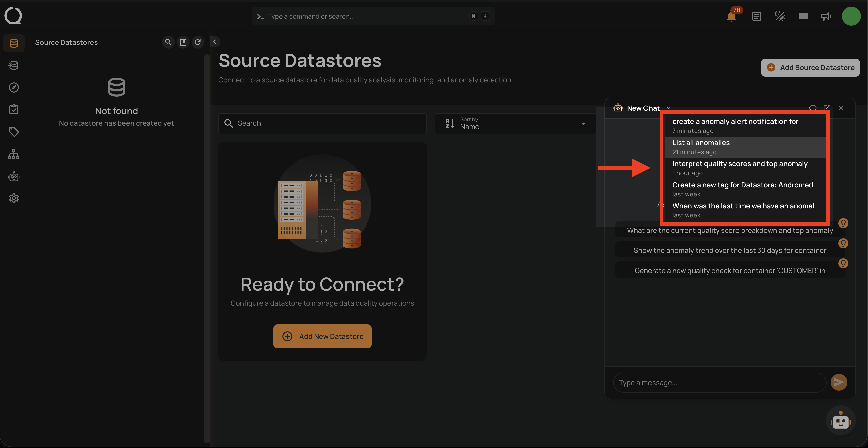
Task: Click the Explore compass icon in sidebar
Action: pos(14,87)
